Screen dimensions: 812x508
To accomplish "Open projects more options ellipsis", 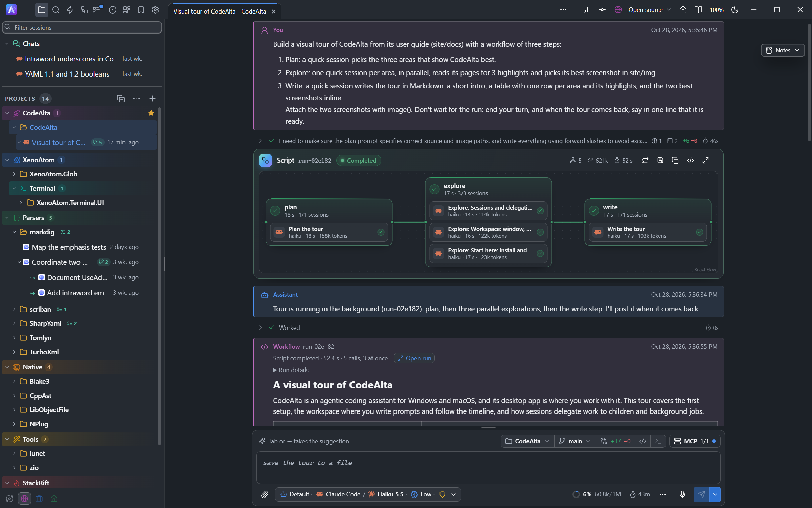I will (136, 98).
